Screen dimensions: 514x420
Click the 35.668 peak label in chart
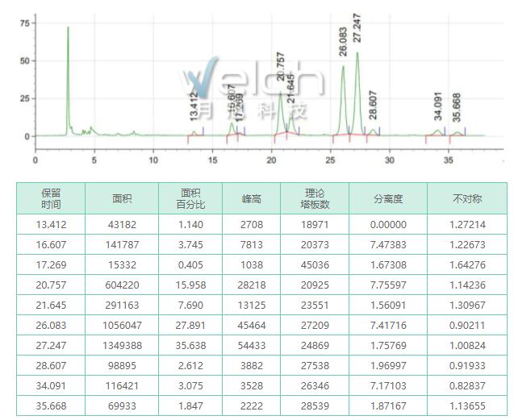pyautogui.click(x=458, y=106)
